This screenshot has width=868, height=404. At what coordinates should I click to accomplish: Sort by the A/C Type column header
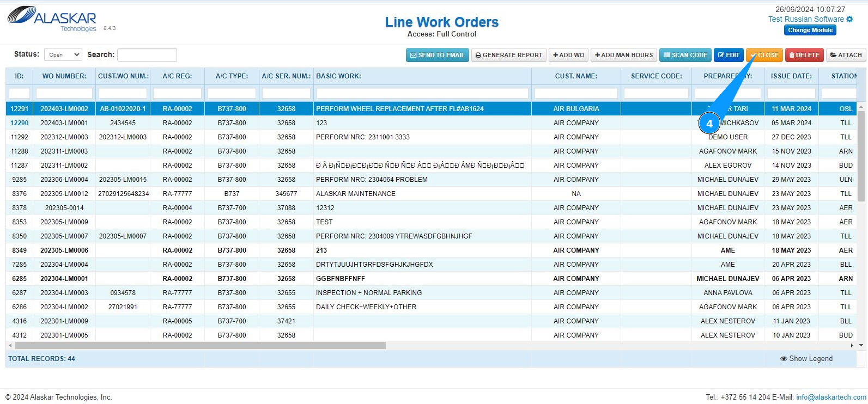[232, 76]
